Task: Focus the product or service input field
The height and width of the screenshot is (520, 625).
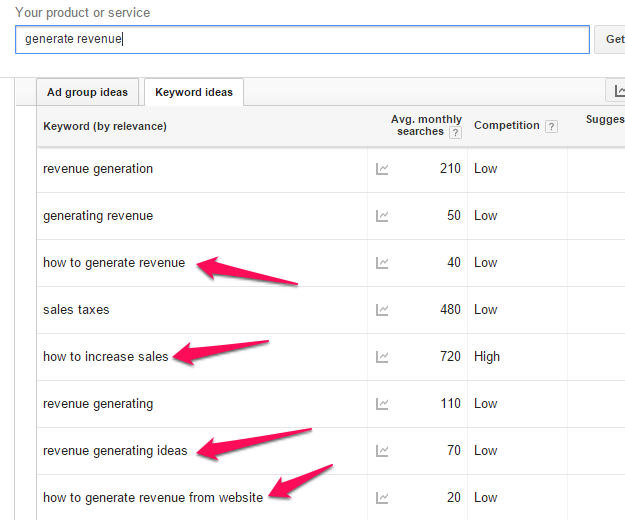Action: tap(302, 39)
